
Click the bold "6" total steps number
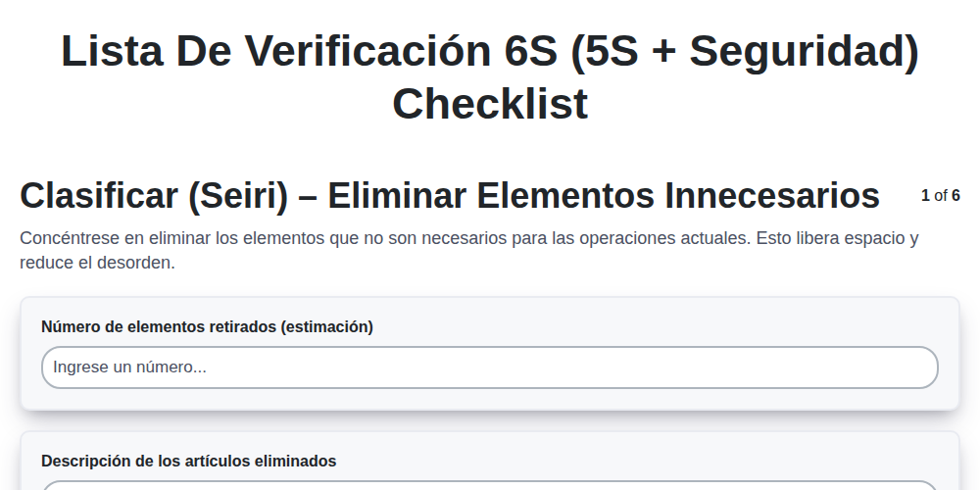pyautogui.click(x=955, y=196)
